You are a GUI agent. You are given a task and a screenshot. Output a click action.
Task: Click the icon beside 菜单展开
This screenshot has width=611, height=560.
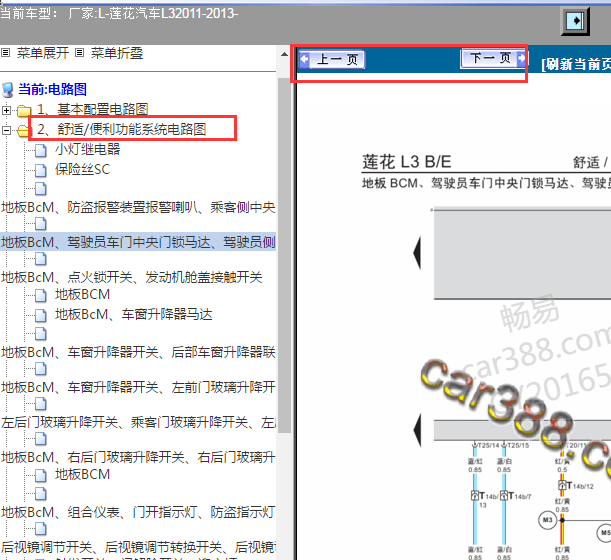[5, 53]
